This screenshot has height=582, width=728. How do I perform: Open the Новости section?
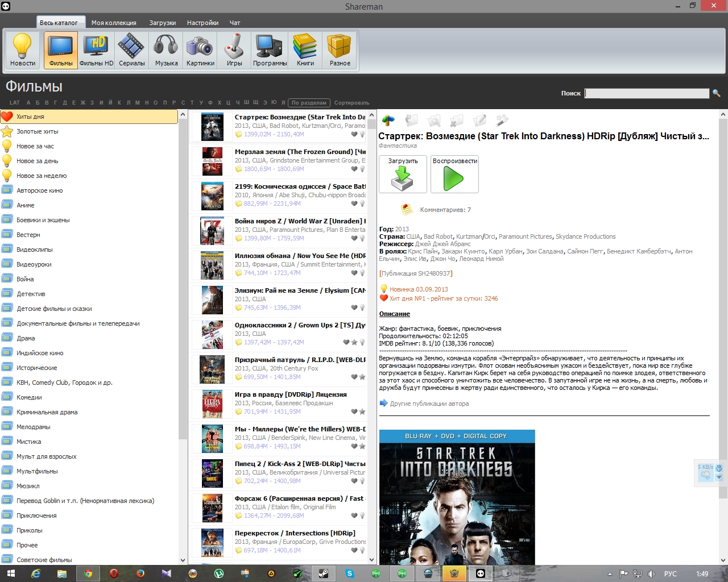click(x=23, y=50)
